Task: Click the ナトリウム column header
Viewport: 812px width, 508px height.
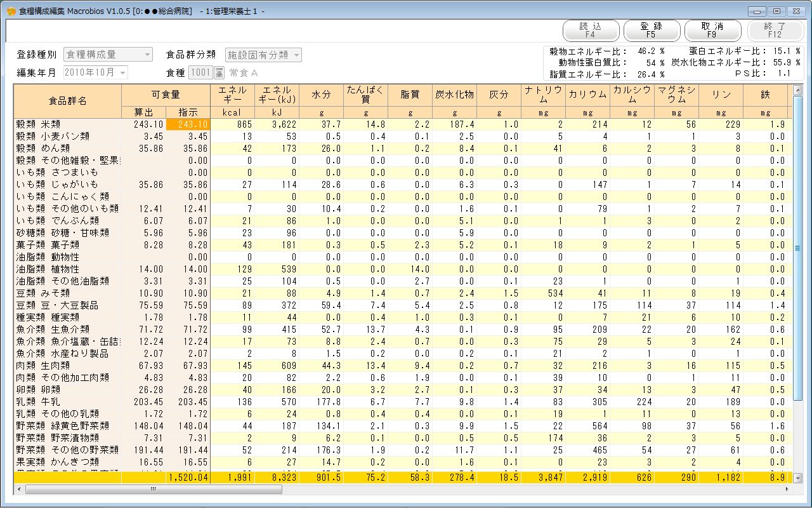Action: (543, 95)
